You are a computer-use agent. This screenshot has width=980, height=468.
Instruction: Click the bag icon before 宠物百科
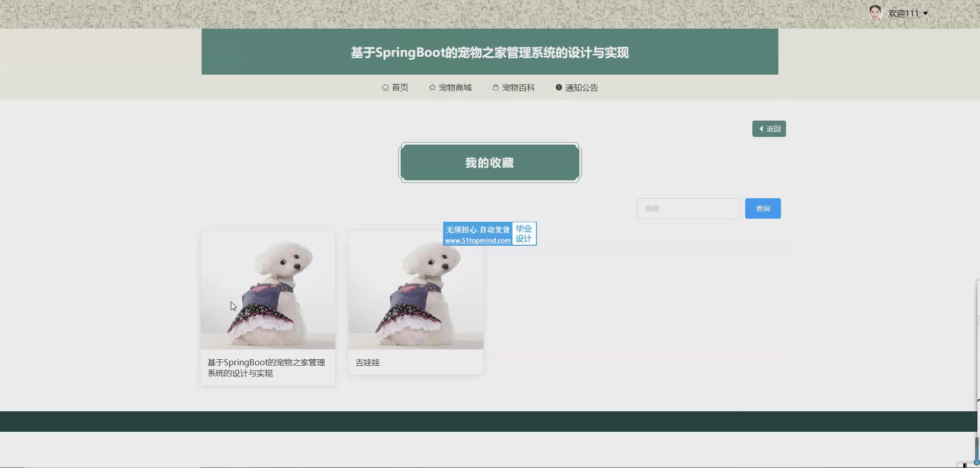pos(495,87)
